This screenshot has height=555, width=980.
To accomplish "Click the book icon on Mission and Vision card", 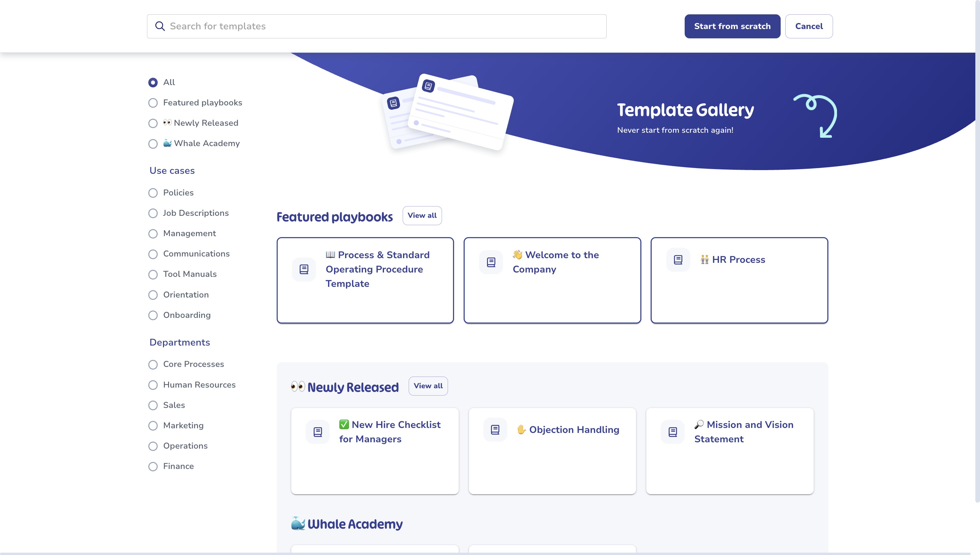I will [672, 432].
